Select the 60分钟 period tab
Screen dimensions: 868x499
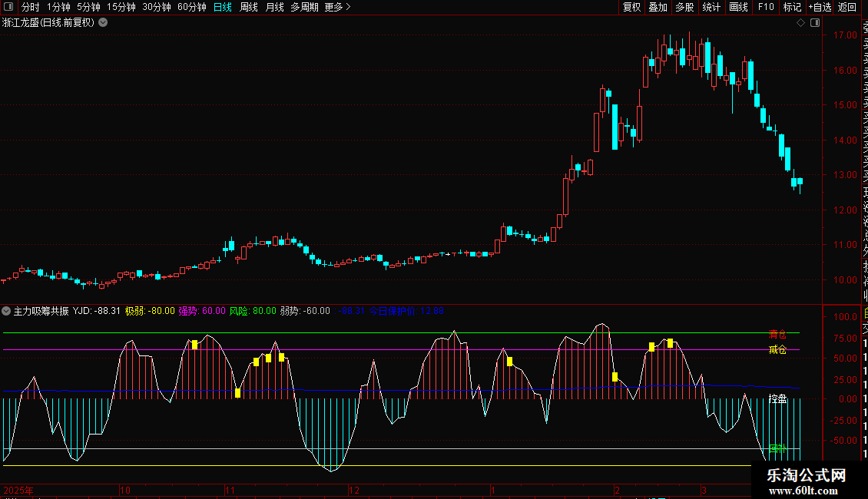click(x=192, y=7)
